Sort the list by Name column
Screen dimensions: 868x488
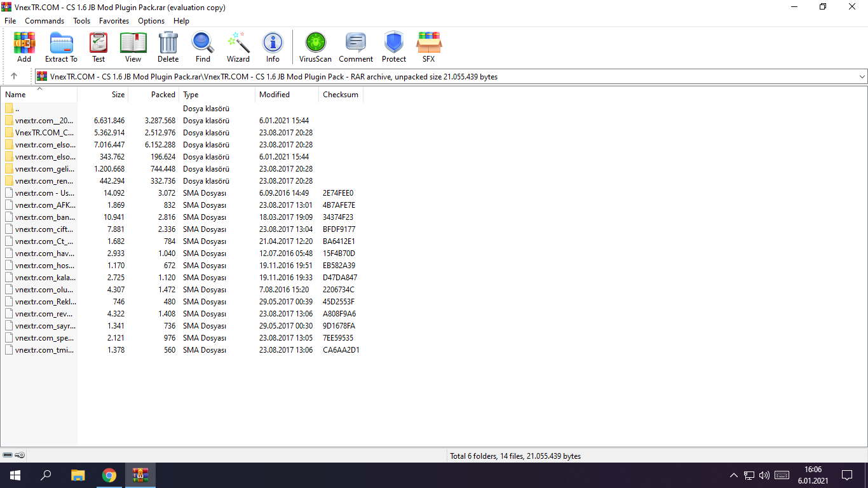39,95
